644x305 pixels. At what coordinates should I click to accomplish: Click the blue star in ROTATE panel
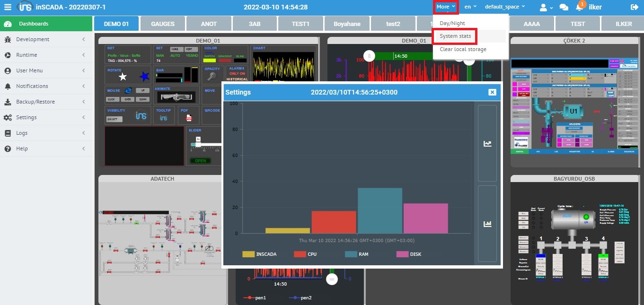(144, 76)
